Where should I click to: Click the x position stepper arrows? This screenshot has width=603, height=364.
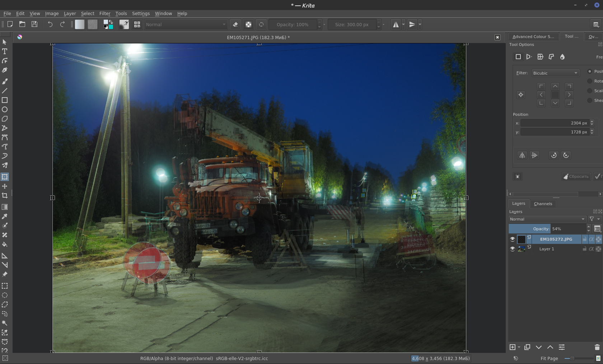tap(592, 123)
